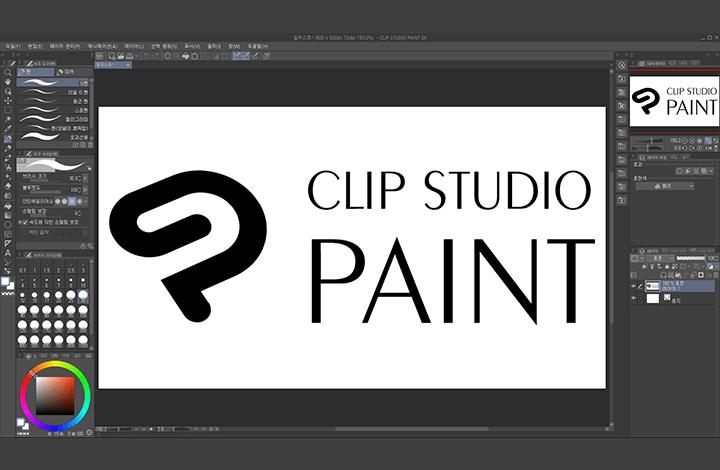Open the brush size stepper dropdown
The width and height of the screenshot is (720, 470).
point(86,178)
